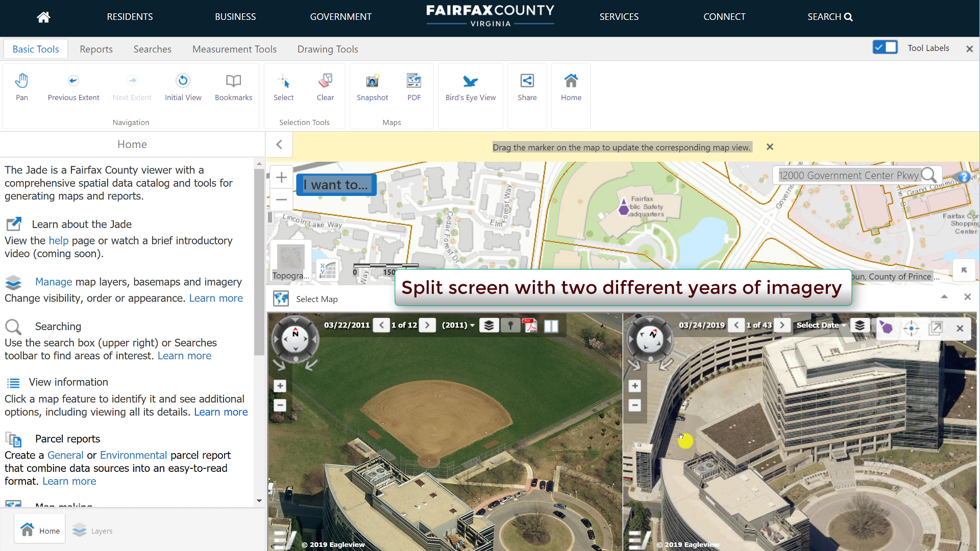This screenshot has width=980, height=551.
Task: Zoom out on topographic map
Action: pos(281,199)
